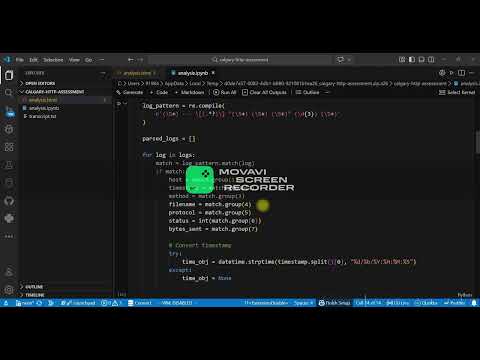This screenshot has width=480, height=360.
Task: Open Run and Debug view
Action: (x=9, y=129)
